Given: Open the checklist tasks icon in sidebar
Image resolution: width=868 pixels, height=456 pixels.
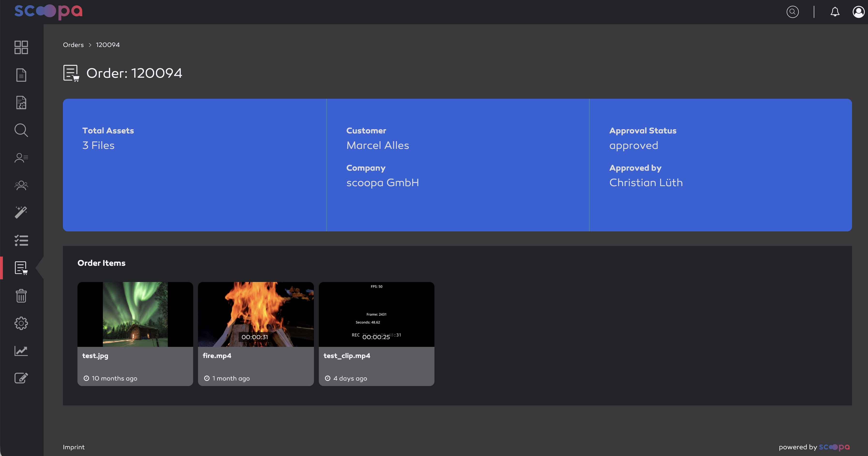Looking at the screenshot, I should (21, 240).
